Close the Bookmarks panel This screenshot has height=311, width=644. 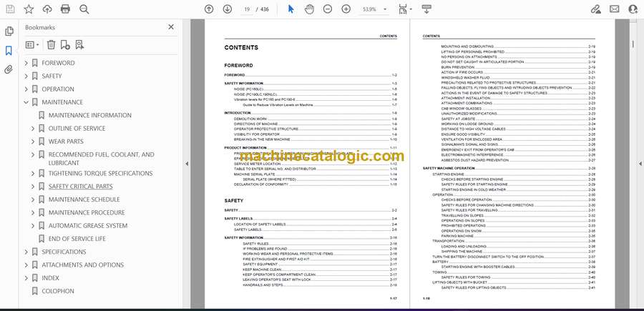171,27
